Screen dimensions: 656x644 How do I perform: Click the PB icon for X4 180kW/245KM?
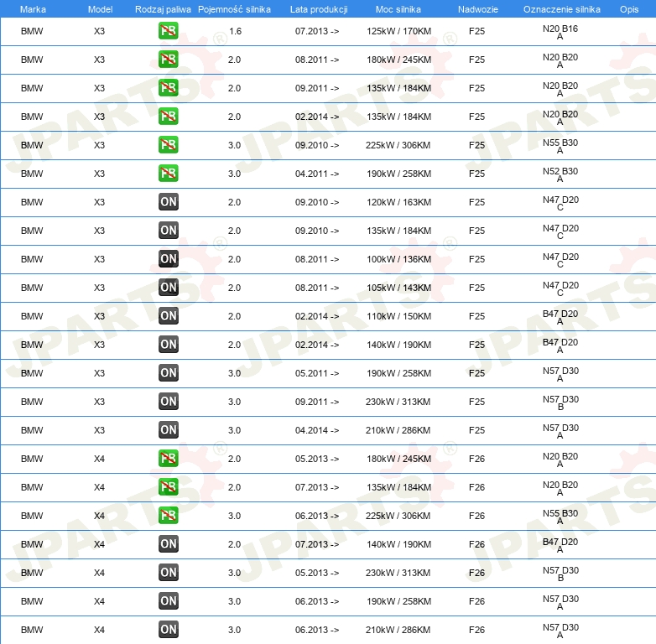168,459
